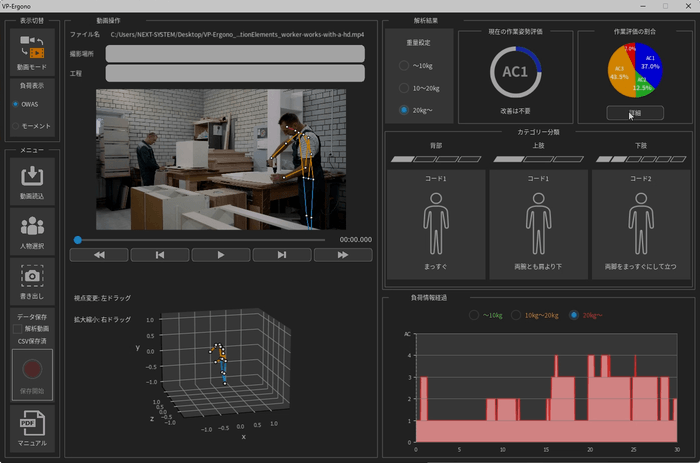Viewport: 700px width, 463px height.
Task: Enable the 解析動画 checkbox
Action: point(17,328)
